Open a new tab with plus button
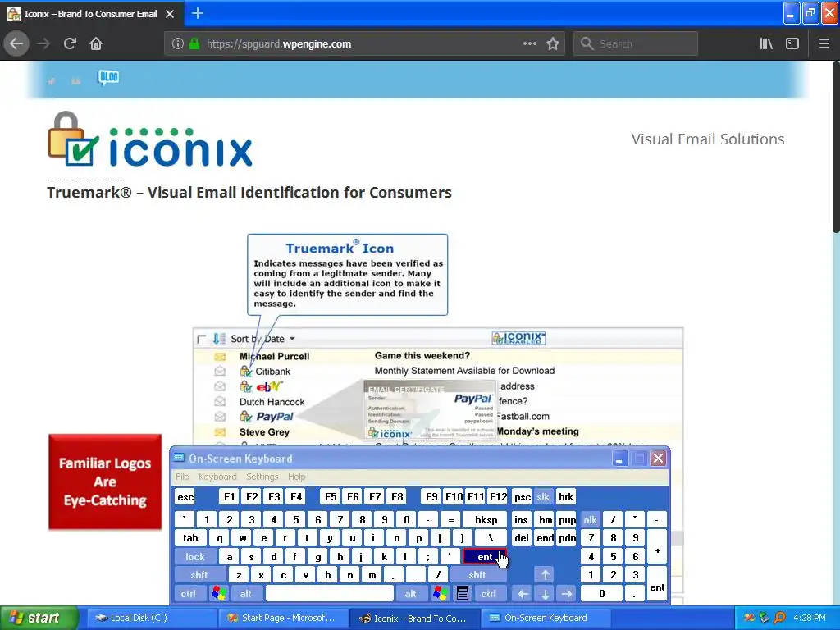Viewport: 840px width, 630px height. click(x=198, y=13)
